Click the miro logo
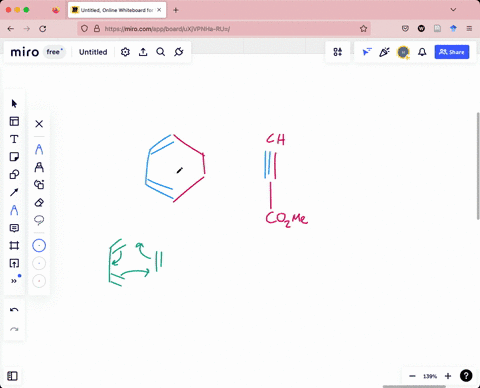This screenshot has height=388, width=480. point(25,52)
